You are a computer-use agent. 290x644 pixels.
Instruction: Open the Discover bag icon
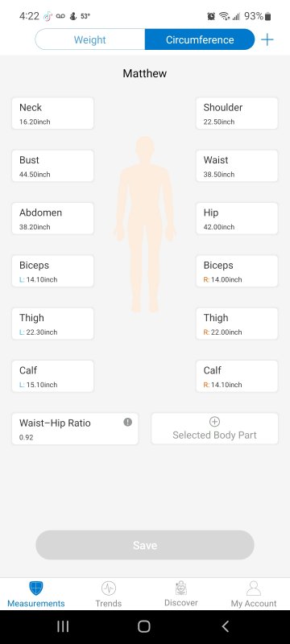coord(181,588)
